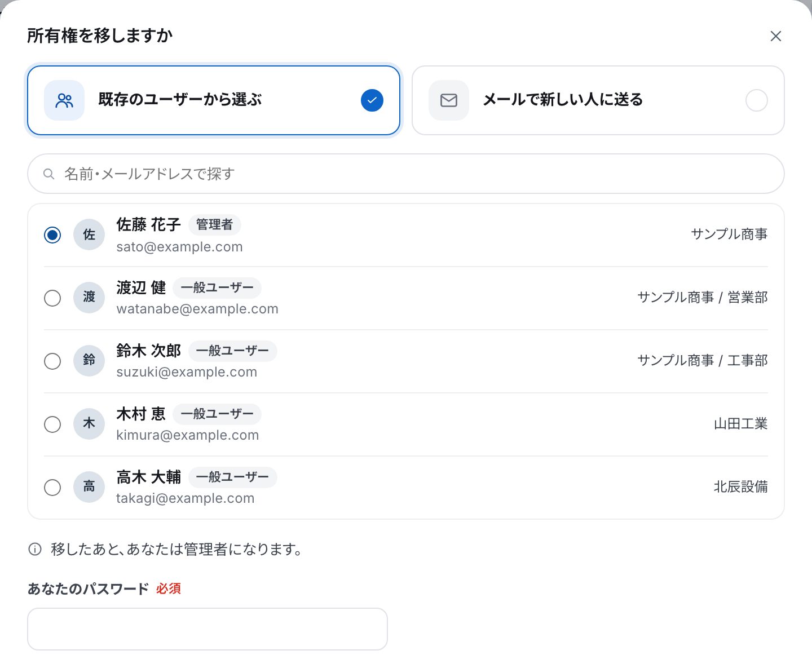This screenshot has height=655, width=812.
Task: Click email kimura@example.com
Action: [x=187, y=435]
